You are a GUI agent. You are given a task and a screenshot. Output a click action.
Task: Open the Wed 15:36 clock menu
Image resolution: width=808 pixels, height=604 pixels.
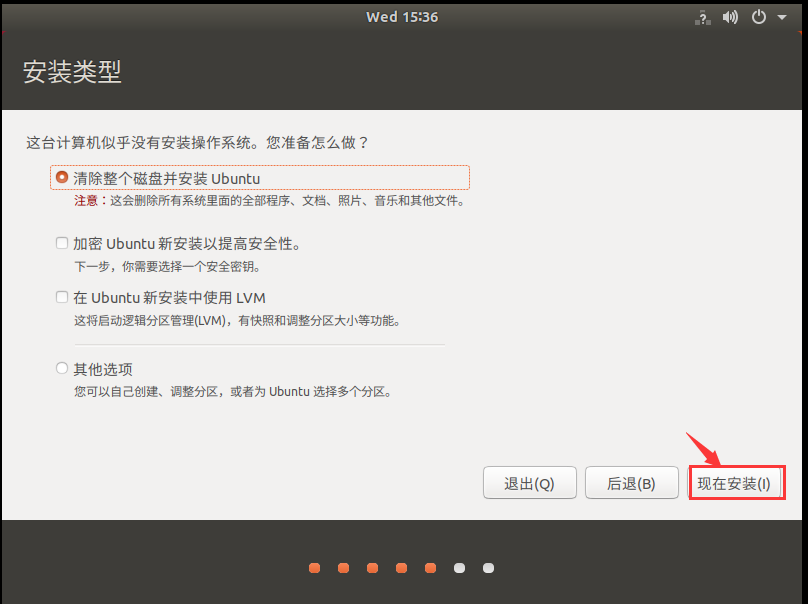coord(402,17)
